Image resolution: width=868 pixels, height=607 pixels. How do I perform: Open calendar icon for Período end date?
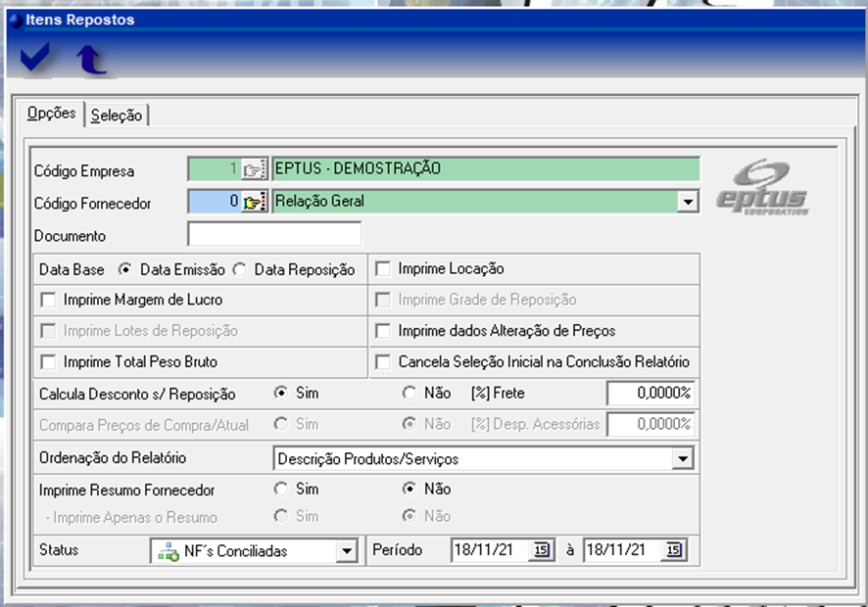[673, 551]
